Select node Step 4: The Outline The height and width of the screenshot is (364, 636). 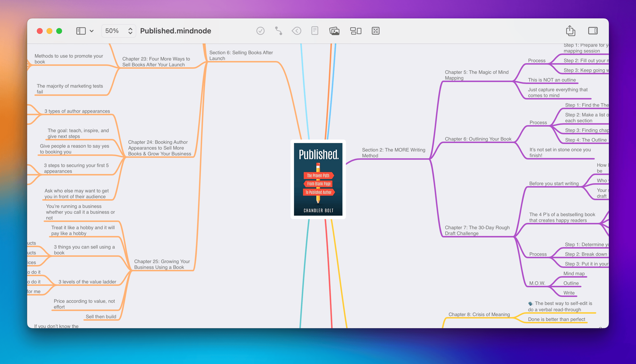(586, 140)
